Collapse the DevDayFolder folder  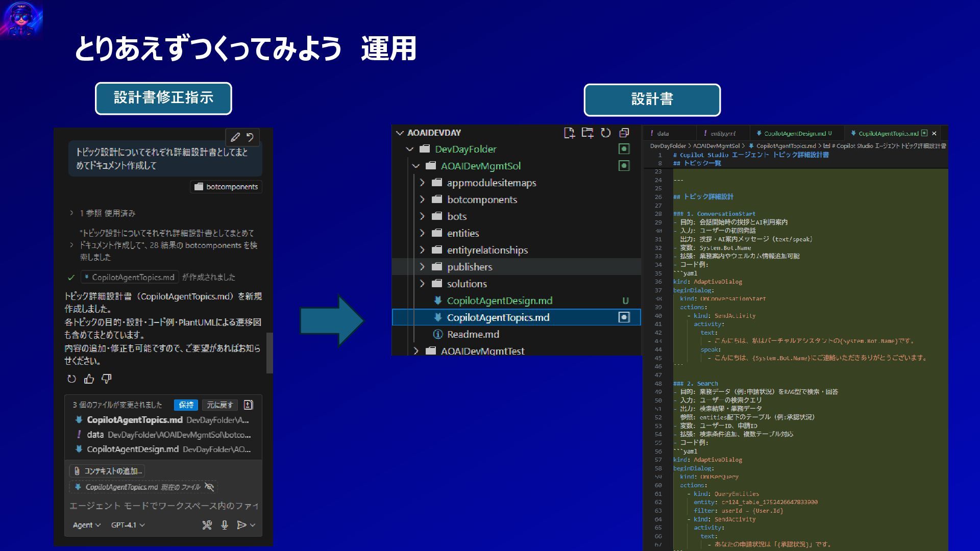409,149
